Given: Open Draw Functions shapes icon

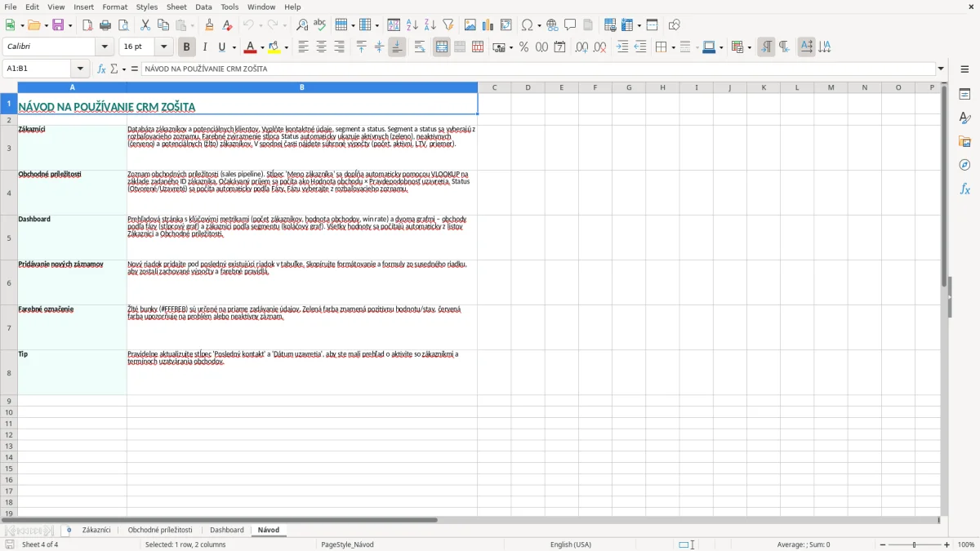Looking at the screenshot, I should 674,25.
